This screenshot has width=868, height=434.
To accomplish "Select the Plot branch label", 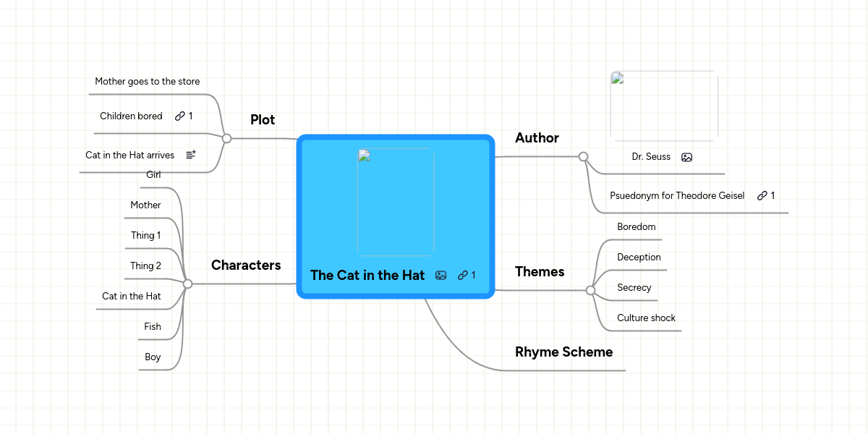I will pos(263,120).
